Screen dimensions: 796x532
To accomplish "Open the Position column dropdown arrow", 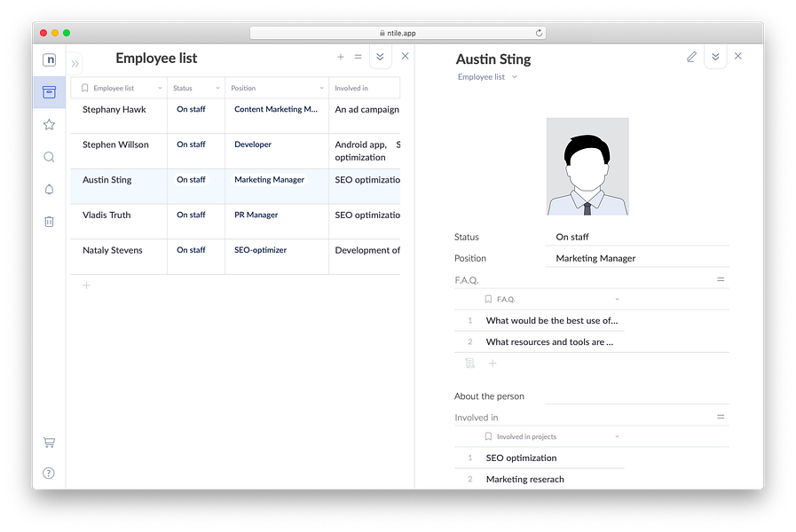I will (321, 89).
